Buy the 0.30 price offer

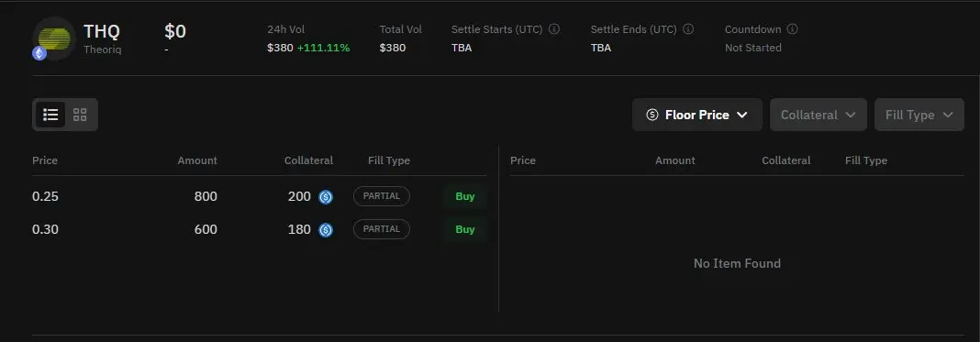point(465,229)
